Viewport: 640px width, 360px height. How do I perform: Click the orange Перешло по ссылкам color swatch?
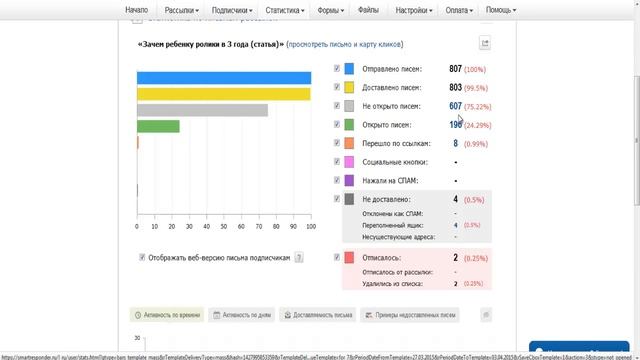click(x=349, y=143)
